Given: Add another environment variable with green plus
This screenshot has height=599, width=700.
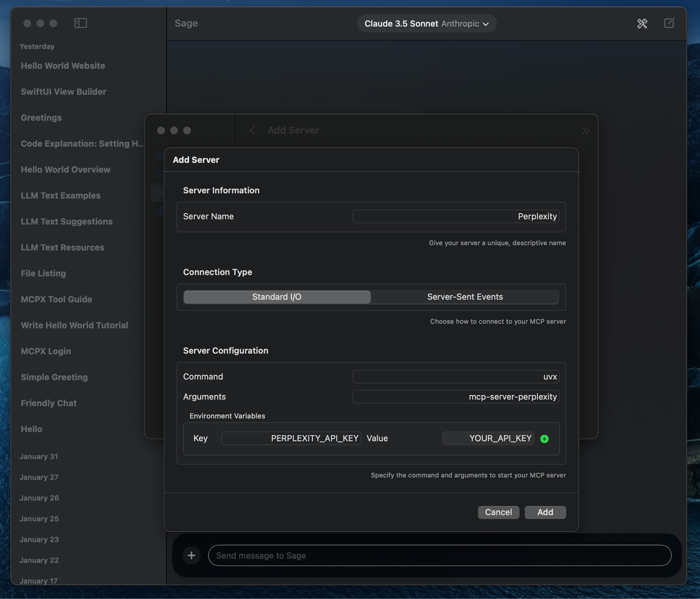Looking at the screenshot, I should pos(545,439).
